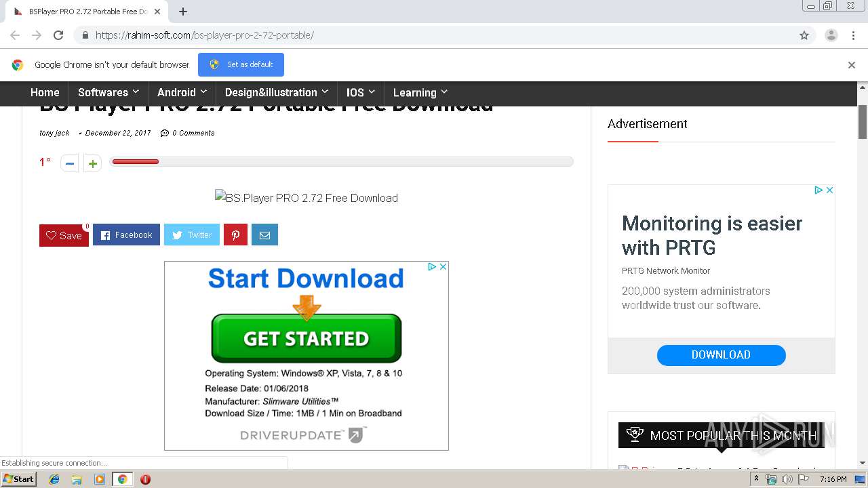
Task: Click the red rating progress bar
Action: (135, 161)
